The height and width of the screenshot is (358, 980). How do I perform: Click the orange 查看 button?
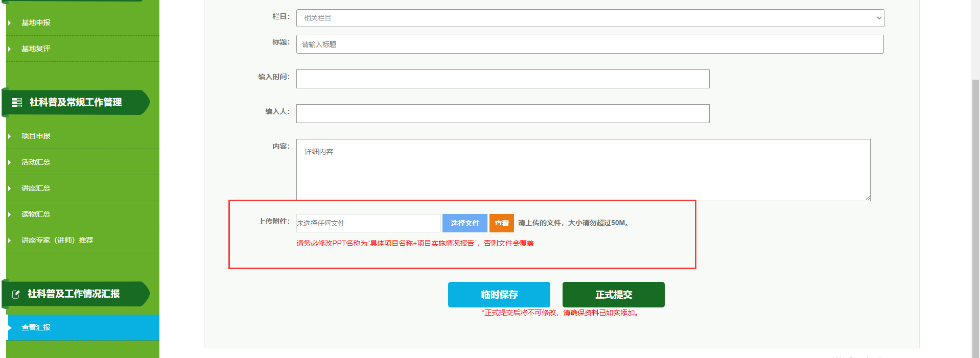(x=501, y=223)
